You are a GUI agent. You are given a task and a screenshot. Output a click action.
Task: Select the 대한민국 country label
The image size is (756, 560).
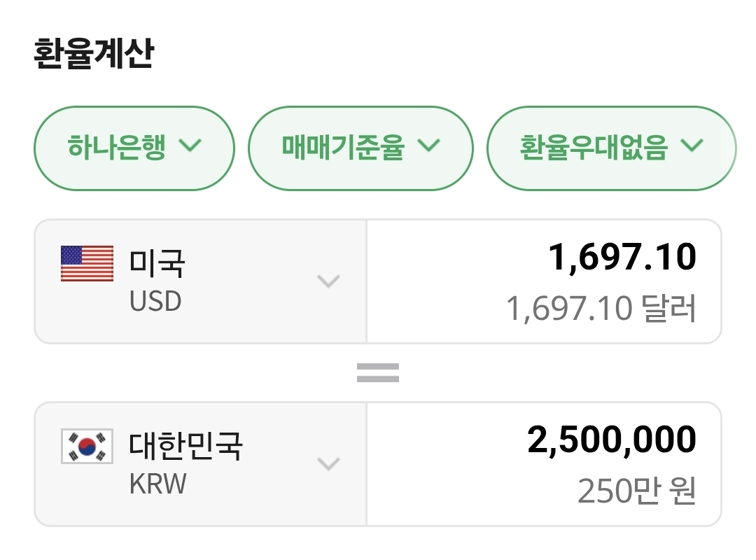click(x=185, y=446)
